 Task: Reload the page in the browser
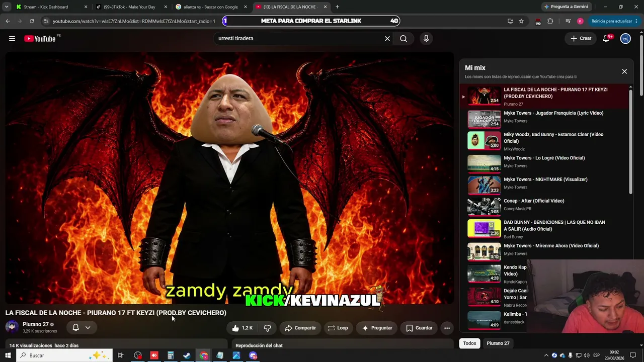pos(32,21)
